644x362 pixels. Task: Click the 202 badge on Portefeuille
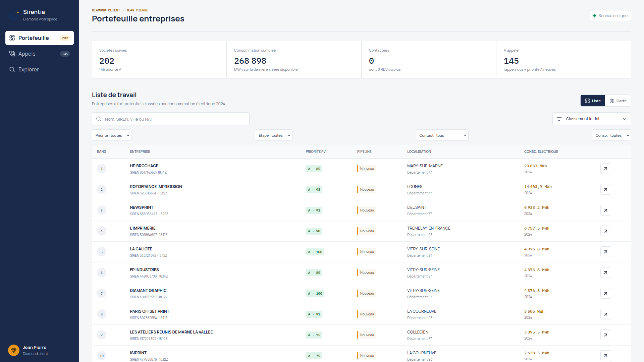65,38
